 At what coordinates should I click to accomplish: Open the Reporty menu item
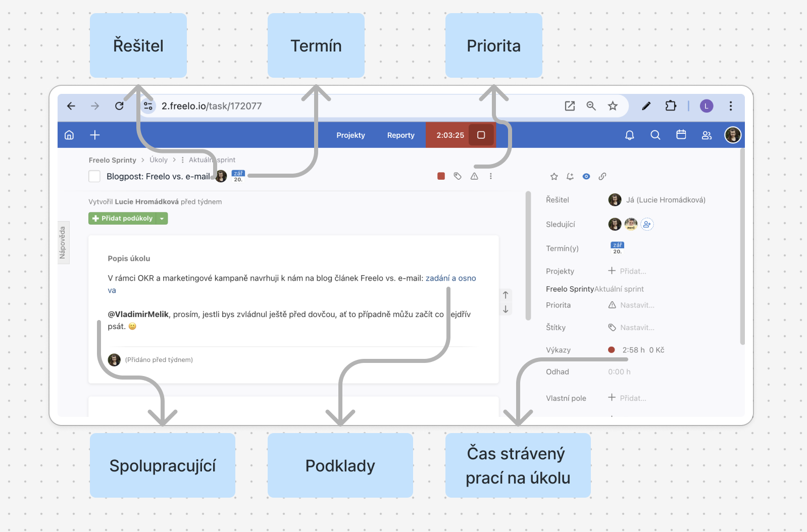coord(401,135)
